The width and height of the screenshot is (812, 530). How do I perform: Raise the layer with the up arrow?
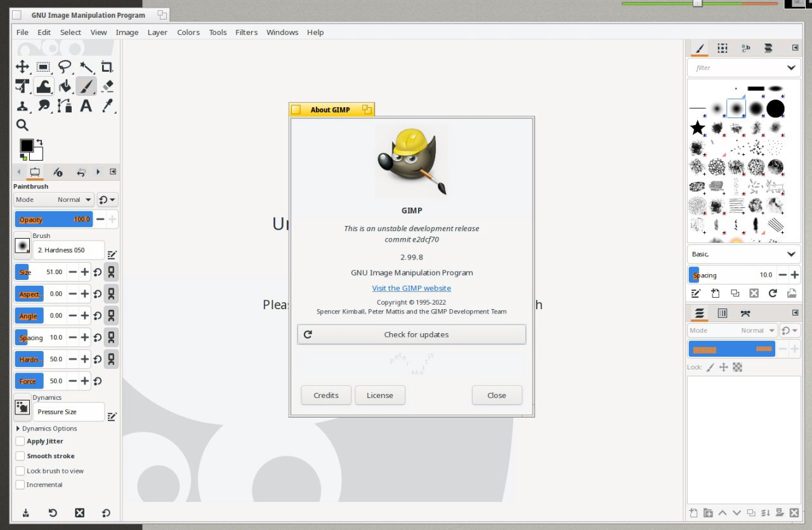pyautogui.click(x=723, y=513)
